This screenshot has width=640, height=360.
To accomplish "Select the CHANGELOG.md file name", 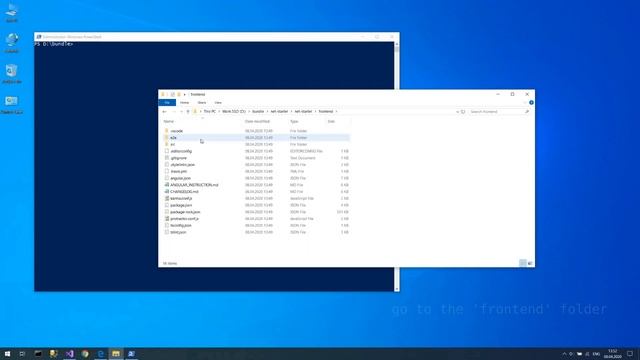I will click(184, 191).
